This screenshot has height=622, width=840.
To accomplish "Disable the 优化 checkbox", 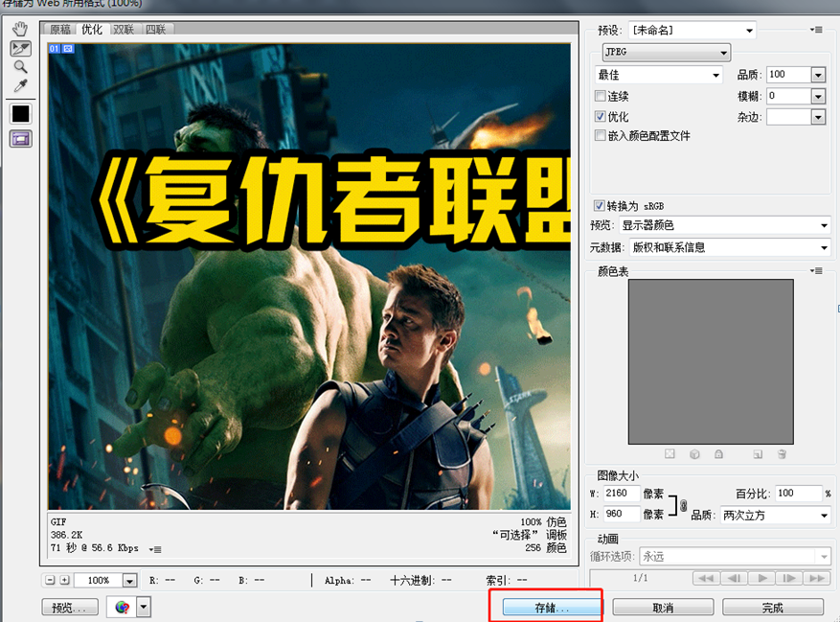I will click(x=602, y=116).
